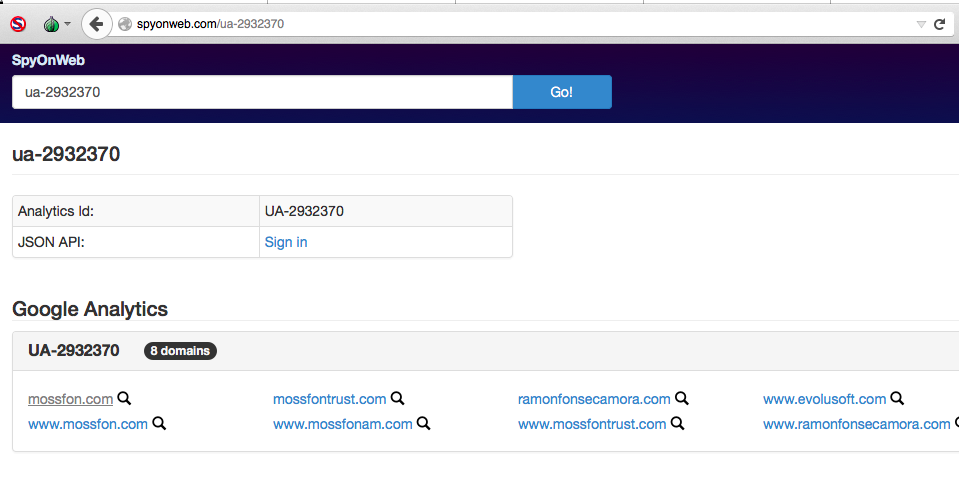Image resolution: width=959 pixels, height=504 pixels.
Task: Open the mossfontrust.com link
Action: 330,399
